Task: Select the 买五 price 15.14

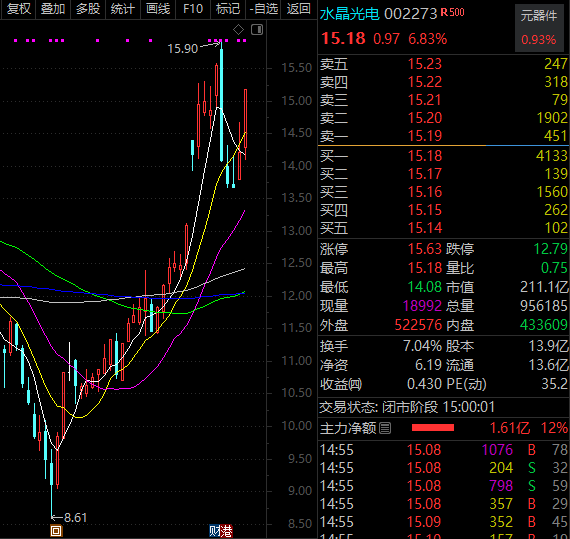Action: click(x=424, y=228)
